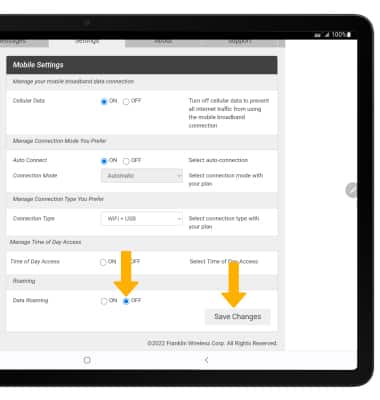Image resolution: width=380 pixels, height=400 pixels.
Task: Turn Data Roaming ON
Action: 104,301
